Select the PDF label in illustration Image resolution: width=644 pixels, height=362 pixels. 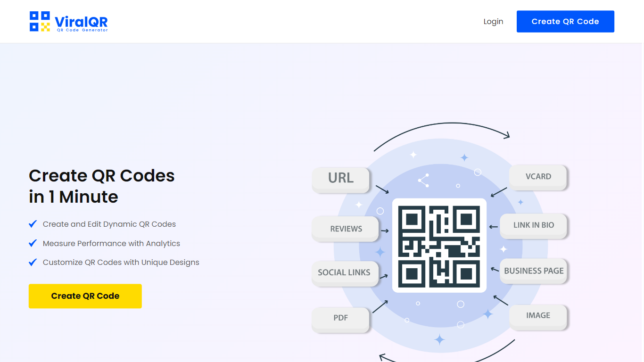click(x=340, y=319)
